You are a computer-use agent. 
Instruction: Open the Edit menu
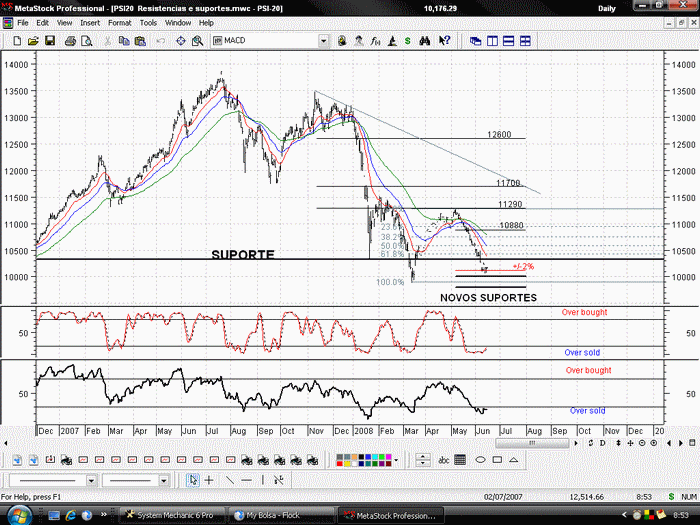click(x=42, y=23)
